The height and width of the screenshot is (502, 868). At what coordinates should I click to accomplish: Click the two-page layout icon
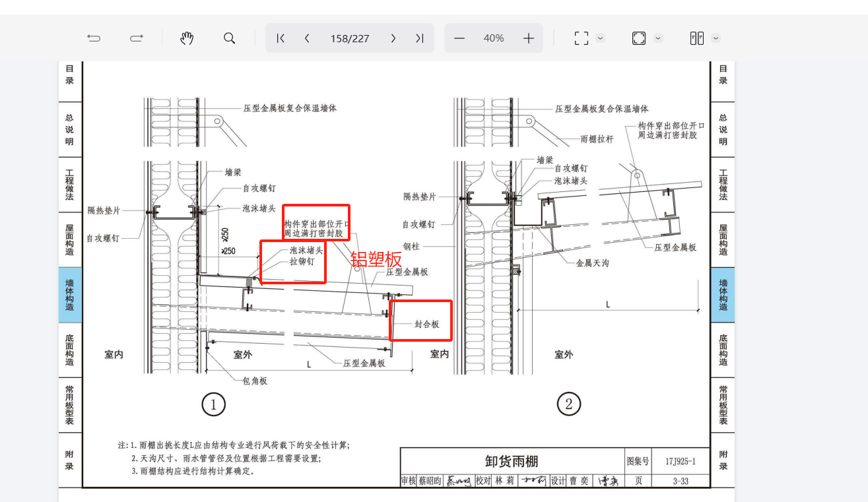pyautogui.click(x=697, y=38)
